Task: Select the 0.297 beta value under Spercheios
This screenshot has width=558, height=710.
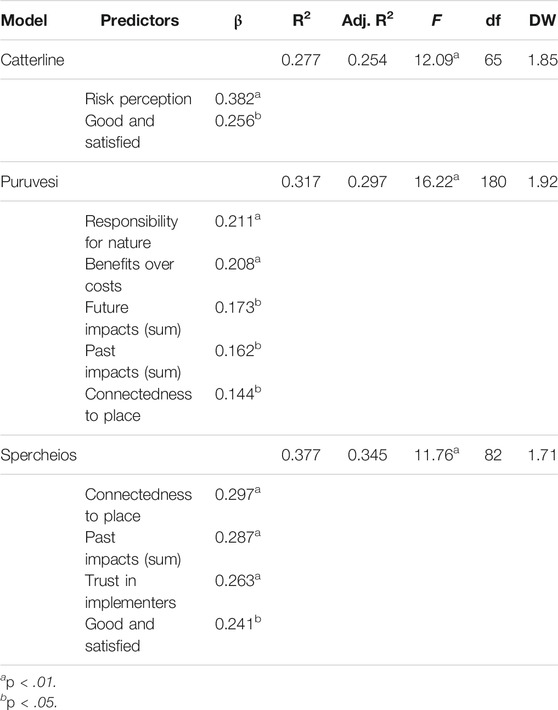Action: click(x=238, y=494)
